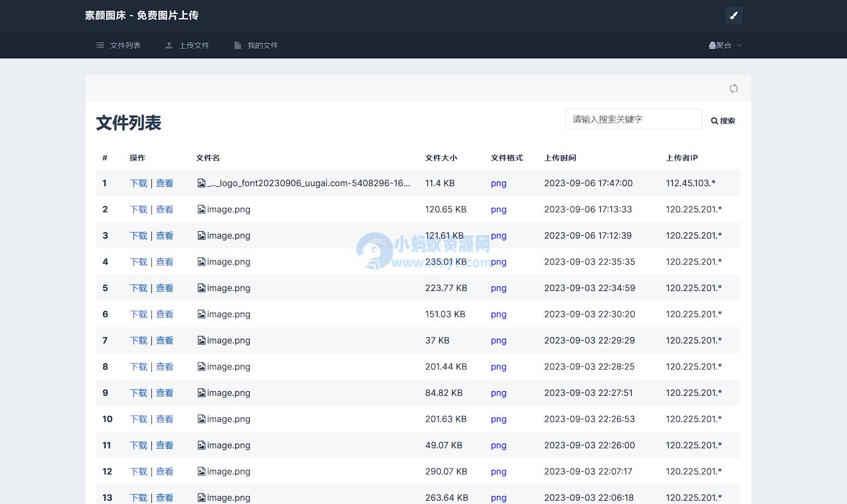View the file in row 12
847x504 pixels.
pos(164,471)
